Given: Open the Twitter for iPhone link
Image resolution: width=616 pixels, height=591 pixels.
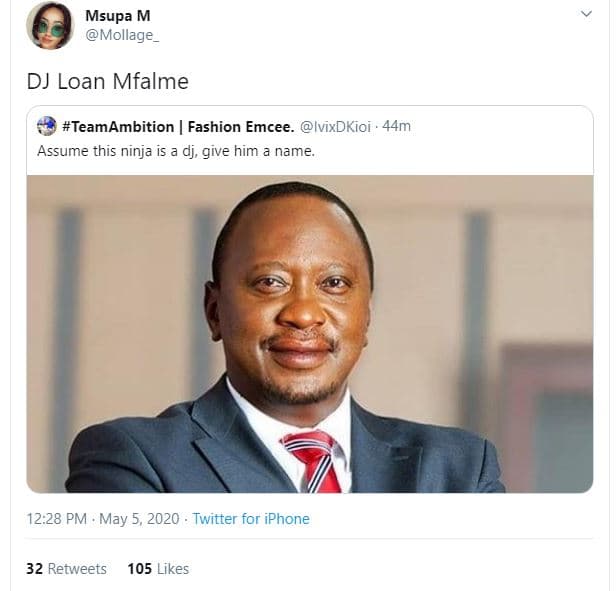Looking at the screenshot, I should pos(251,519).
